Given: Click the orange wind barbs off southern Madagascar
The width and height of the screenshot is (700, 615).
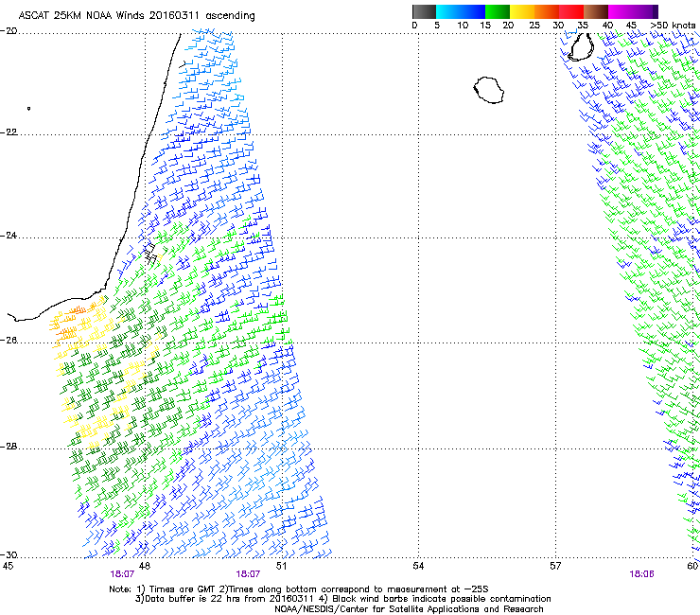Looking at the screenshot, I should point(72,322).
